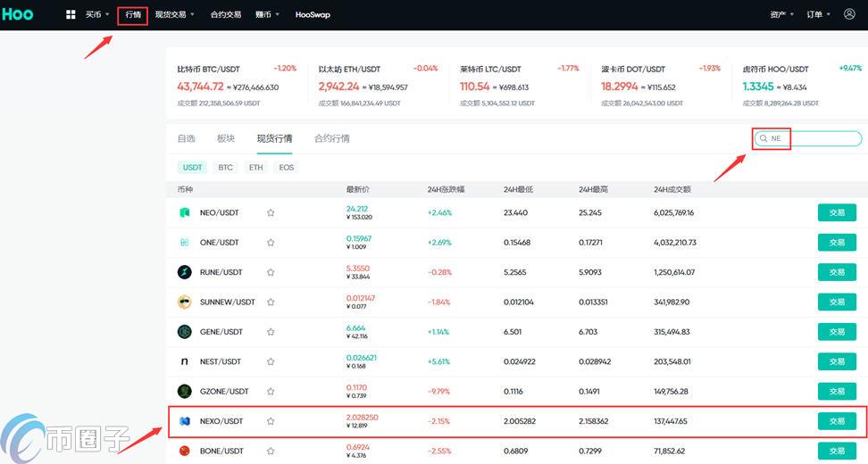Click the coin search input field

click(x=807, y=138)
